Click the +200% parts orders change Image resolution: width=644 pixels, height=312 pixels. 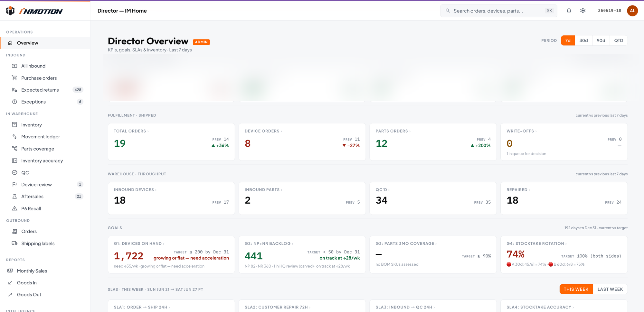pos(480,145)
